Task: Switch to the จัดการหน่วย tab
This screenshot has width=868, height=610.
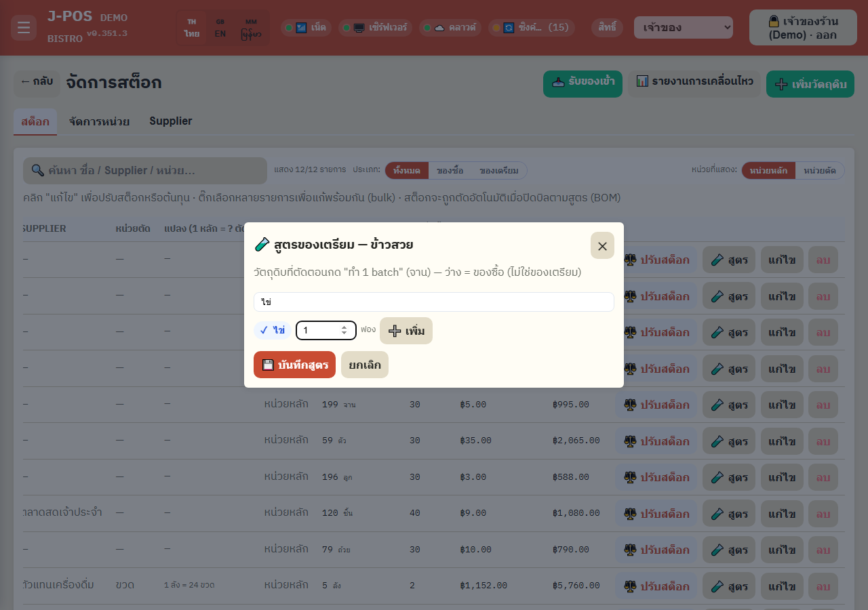Action: [x=99, y=121]
